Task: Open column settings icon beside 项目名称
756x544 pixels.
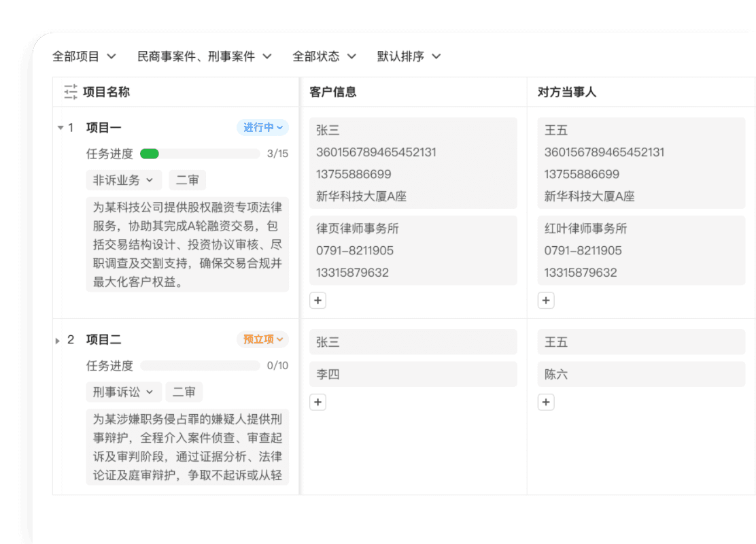Action: click(71, 92)
